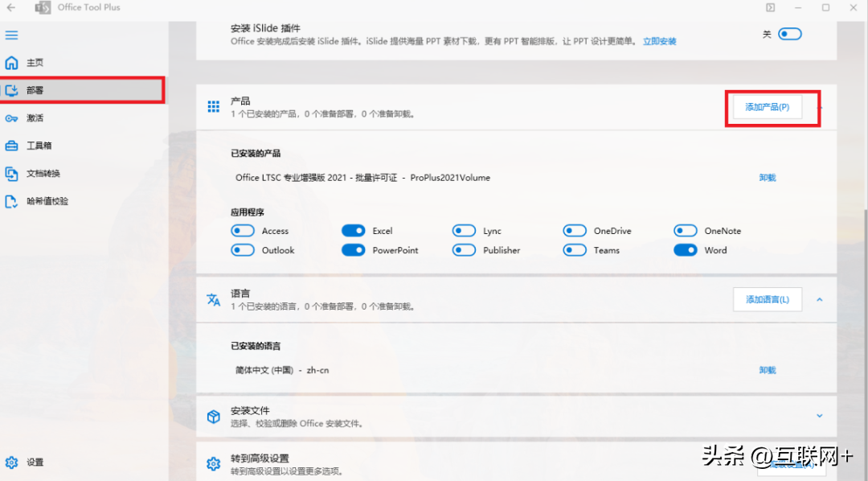Click the 语言 section heading

[x=240, y=294]
